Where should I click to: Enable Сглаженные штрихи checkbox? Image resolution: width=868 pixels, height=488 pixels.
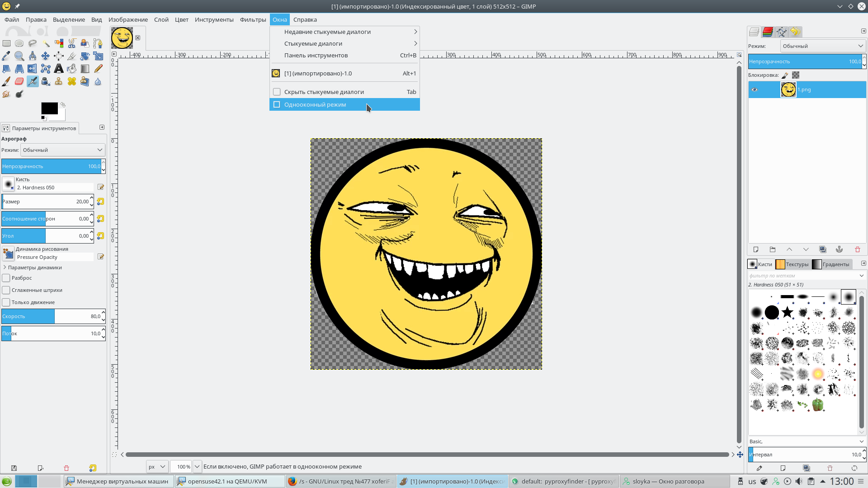pos(6,290)
